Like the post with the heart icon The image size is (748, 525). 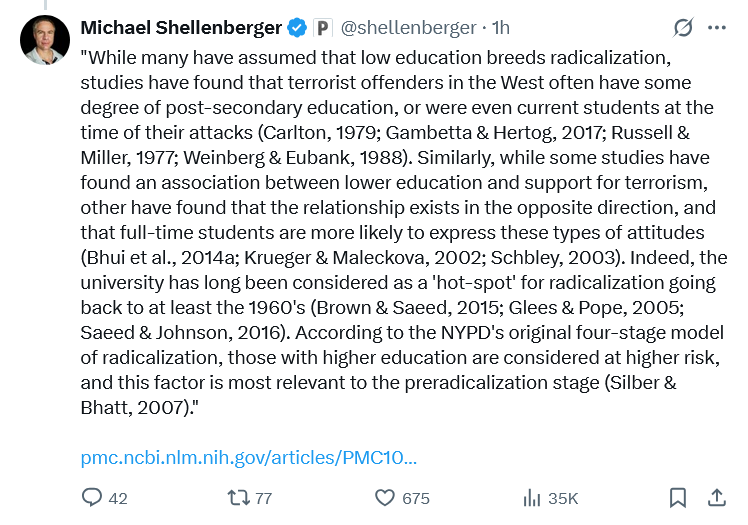[x=384, y=498]
